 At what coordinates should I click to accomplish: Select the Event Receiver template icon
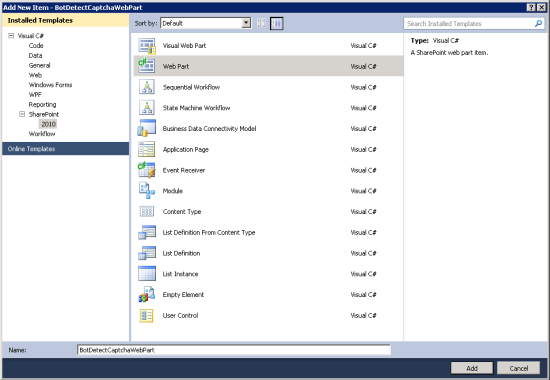(147, 170)
